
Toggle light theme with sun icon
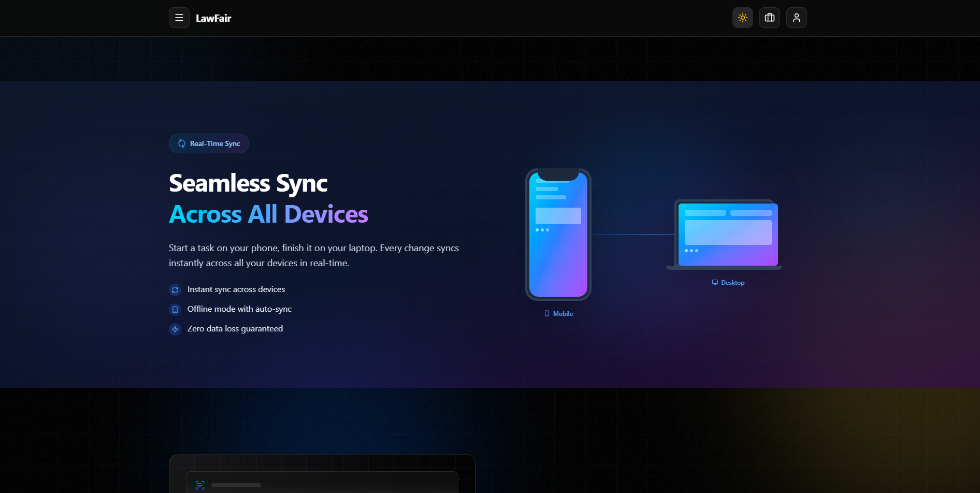point(743,18)
